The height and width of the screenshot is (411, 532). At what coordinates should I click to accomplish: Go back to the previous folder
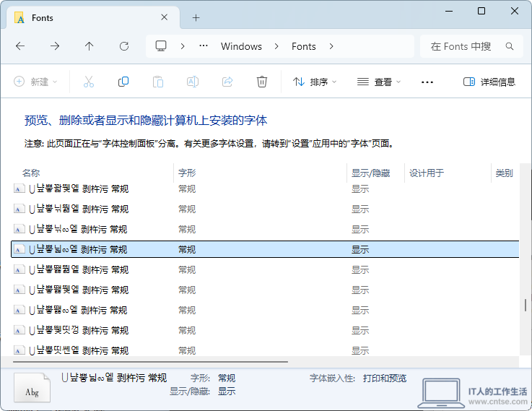click(20, 46)
